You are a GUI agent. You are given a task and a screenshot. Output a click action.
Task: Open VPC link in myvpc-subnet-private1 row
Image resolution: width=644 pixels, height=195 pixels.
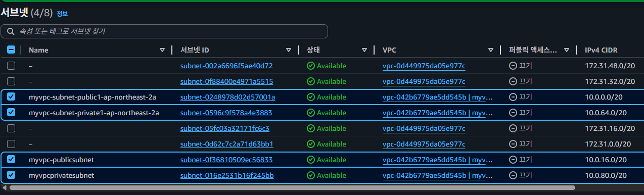[x=438, y=113]
